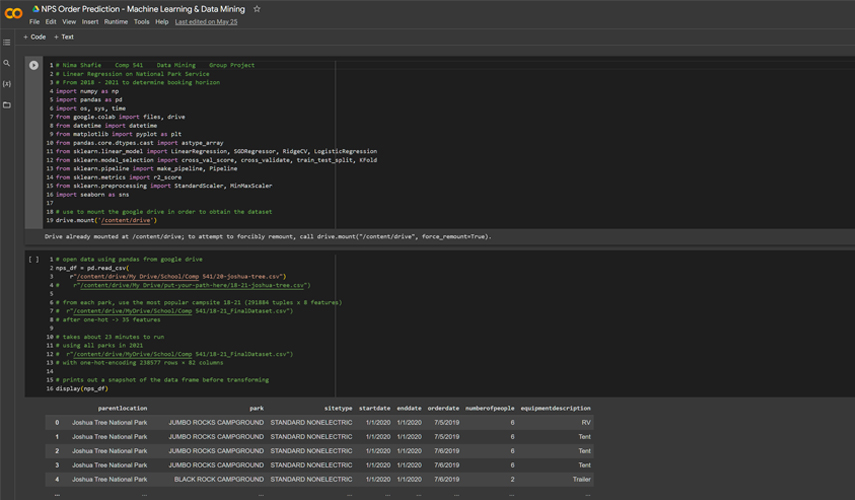Open the File menu

(34, 22)
